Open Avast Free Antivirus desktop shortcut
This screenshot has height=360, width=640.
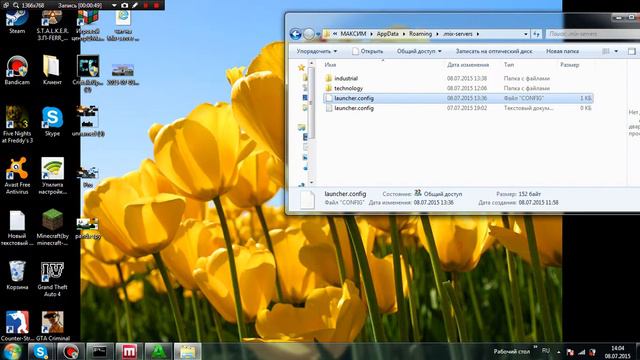[x=17, y=176]
